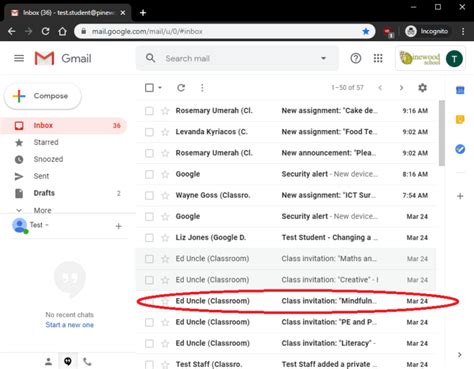The width and height of the screenshot is (474, 369).
Task: Open the Google Keep side panel icon
Action: click(460, 119)
